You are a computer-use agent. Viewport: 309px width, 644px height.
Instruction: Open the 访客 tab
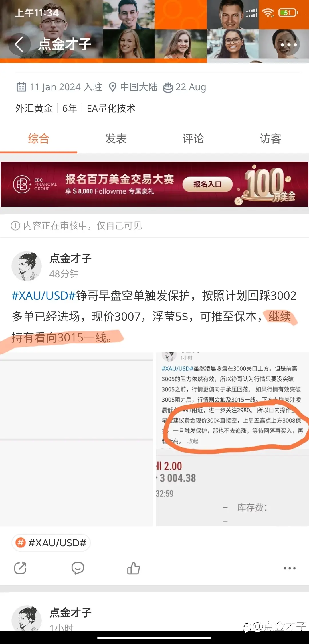(x=270, y=139)
